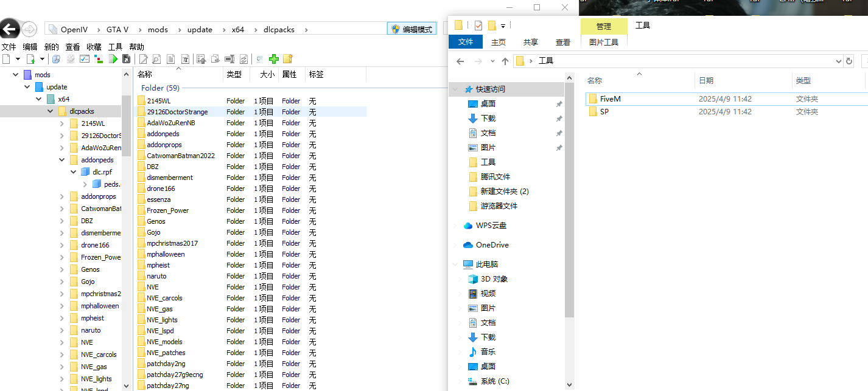Go to x64 in the OpenIV breadcrumb
The image size is (868, 391).
pos(238,29)
